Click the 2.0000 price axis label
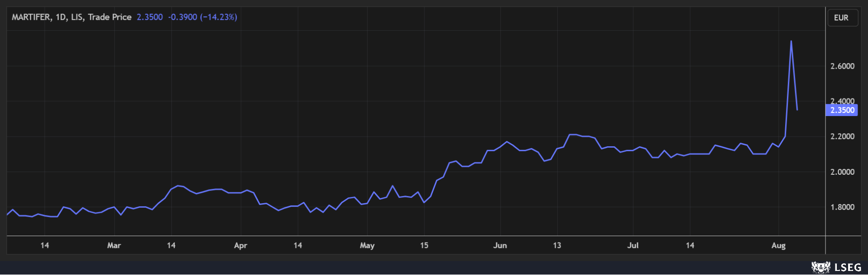 (842, 172)
